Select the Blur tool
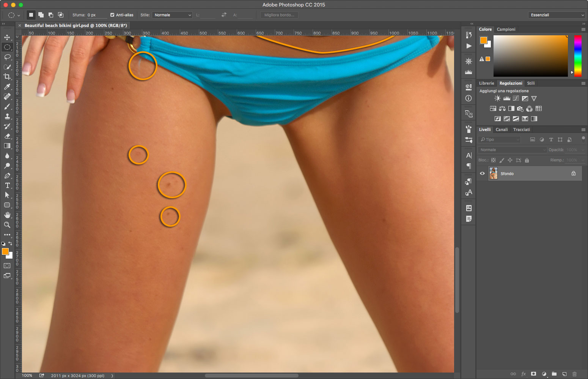The width and height of the screenshot is (588, 379). [7, 156]
